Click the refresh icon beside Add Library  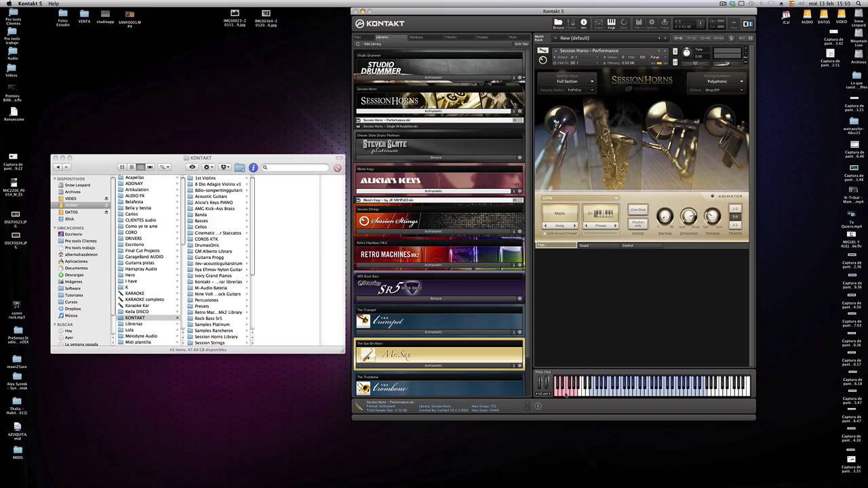[x=357, y=44]
